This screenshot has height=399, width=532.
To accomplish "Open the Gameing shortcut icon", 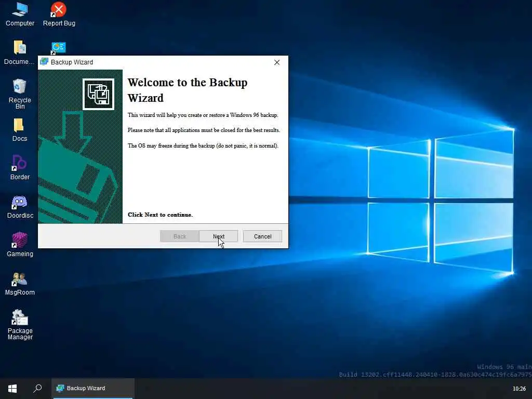I will (20, 245).
